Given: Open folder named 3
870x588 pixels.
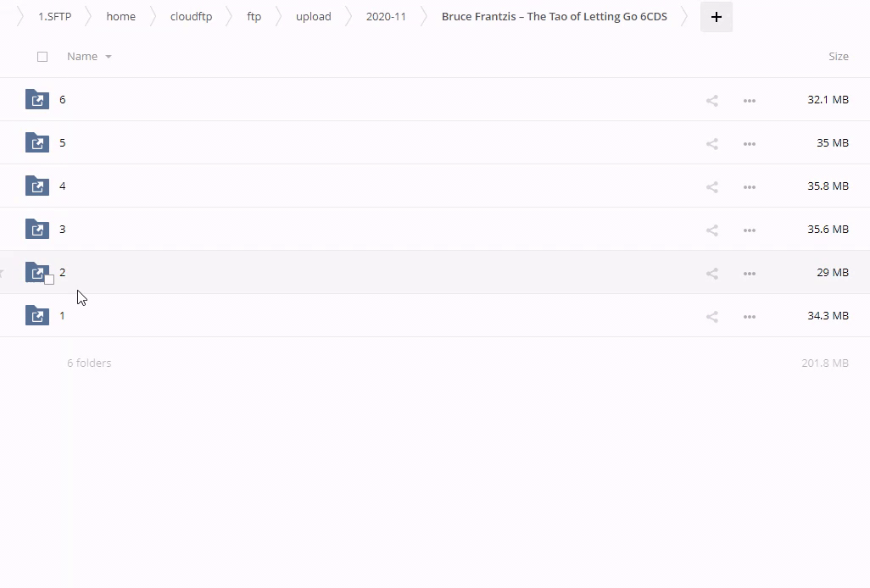Looking at the screenshot, I should pyautogui.click(x=62, y=230).
